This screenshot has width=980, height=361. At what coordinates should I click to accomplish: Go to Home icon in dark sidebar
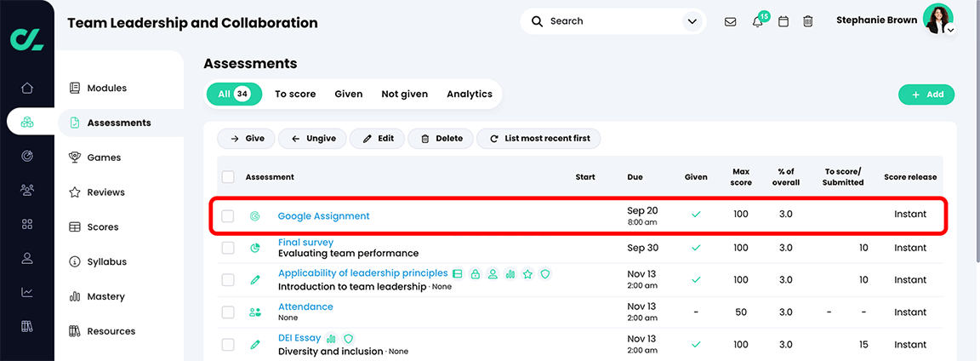pyautogui.click(x=27, y=88)
